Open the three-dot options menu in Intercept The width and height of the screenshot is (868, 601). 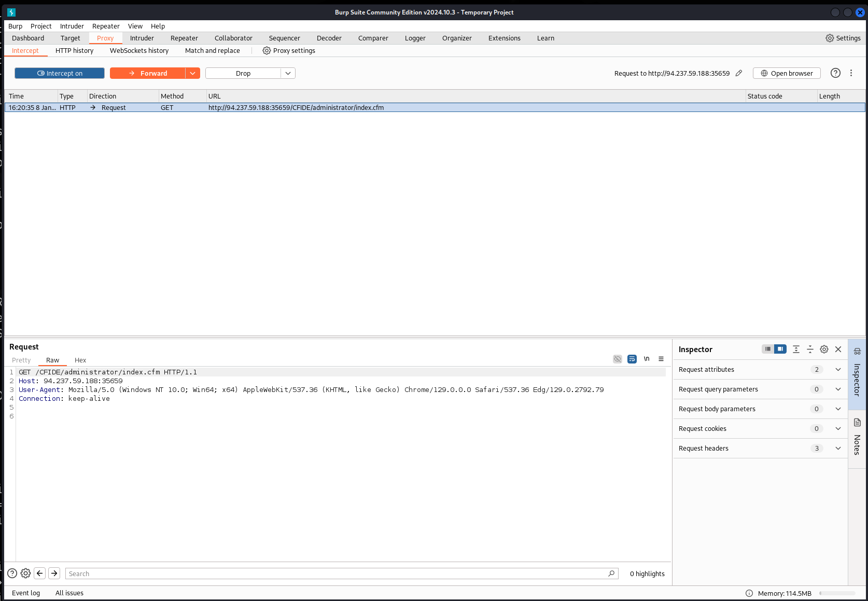click(851, 73)
